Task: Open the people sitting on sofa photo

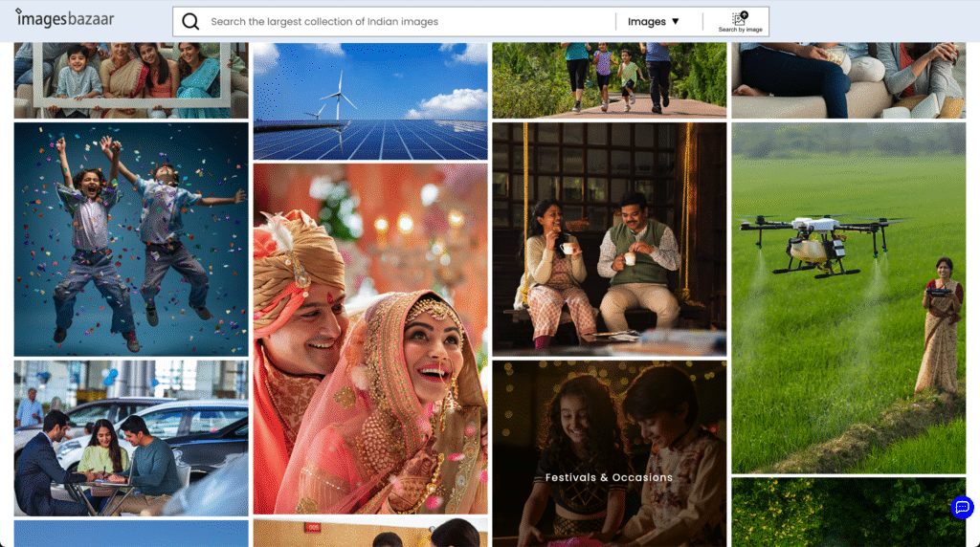Action: point(849,80)
